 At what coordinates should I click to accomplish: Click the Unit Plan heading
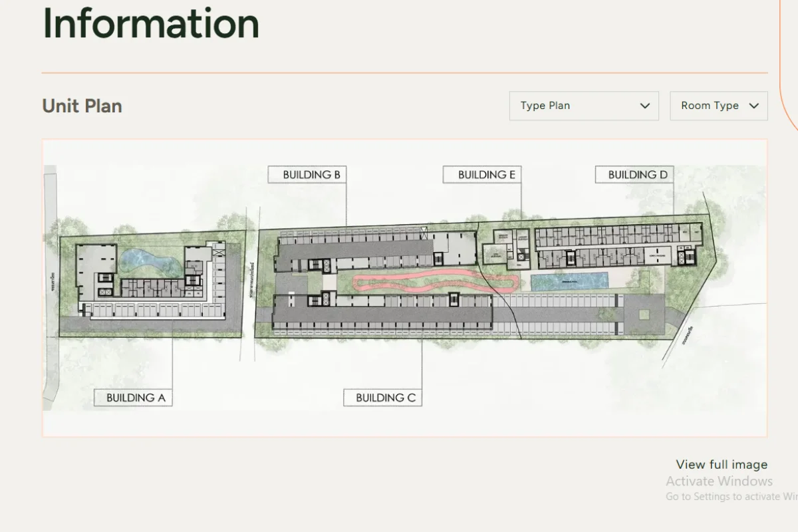(x=82, y=106)
